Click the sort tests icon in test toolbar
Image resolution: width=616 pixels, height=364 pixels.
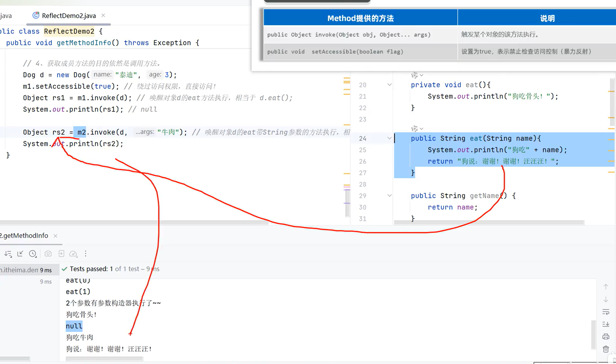[8, 254]
